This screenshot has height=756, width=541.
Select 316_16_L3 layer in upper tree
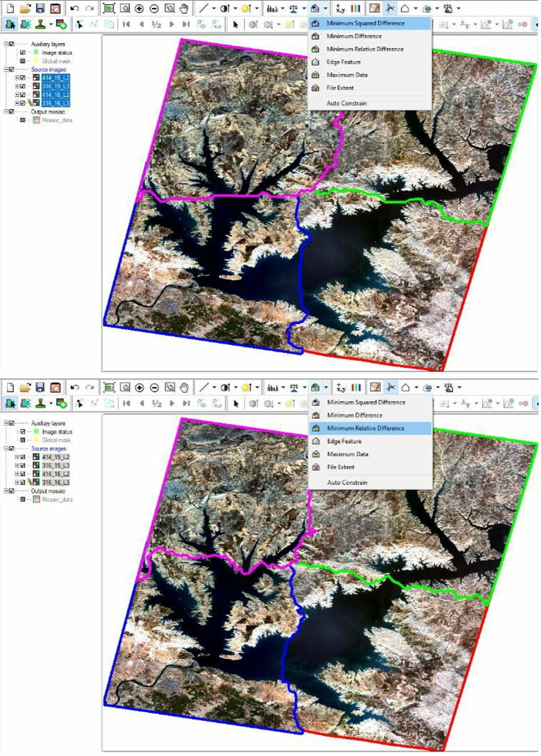point(56,103)
